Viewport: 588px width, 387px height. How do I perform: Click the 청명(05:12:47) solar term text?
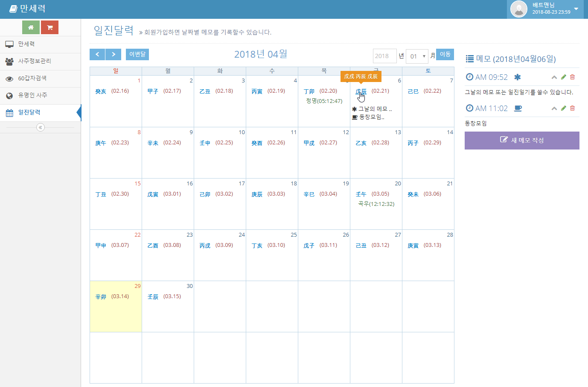pos(324,101)
